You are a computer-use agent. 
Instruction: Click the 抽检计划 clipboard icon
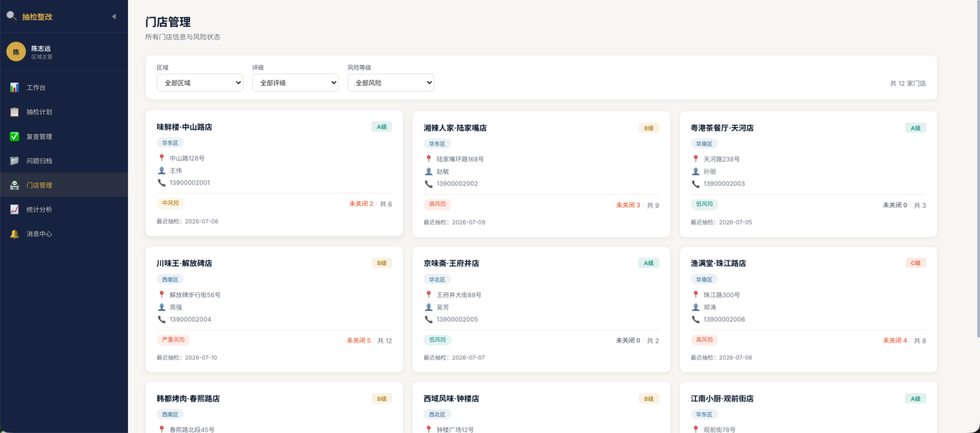14,112
